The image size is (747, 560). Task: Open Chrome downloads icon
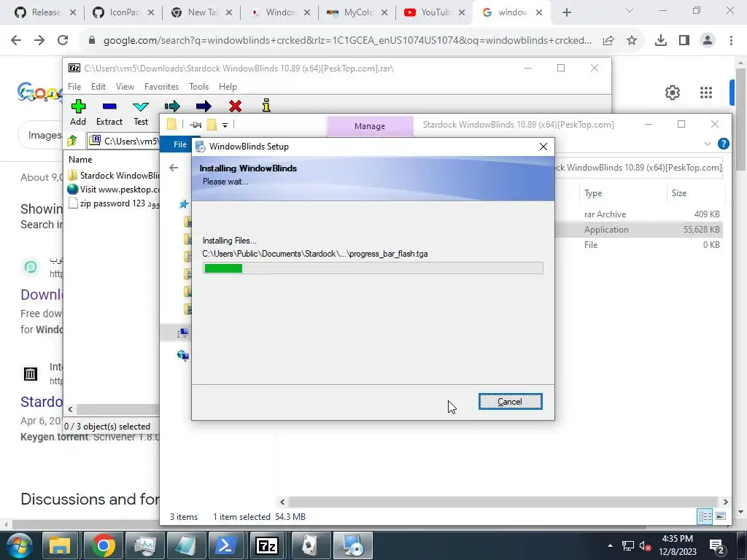661,41
